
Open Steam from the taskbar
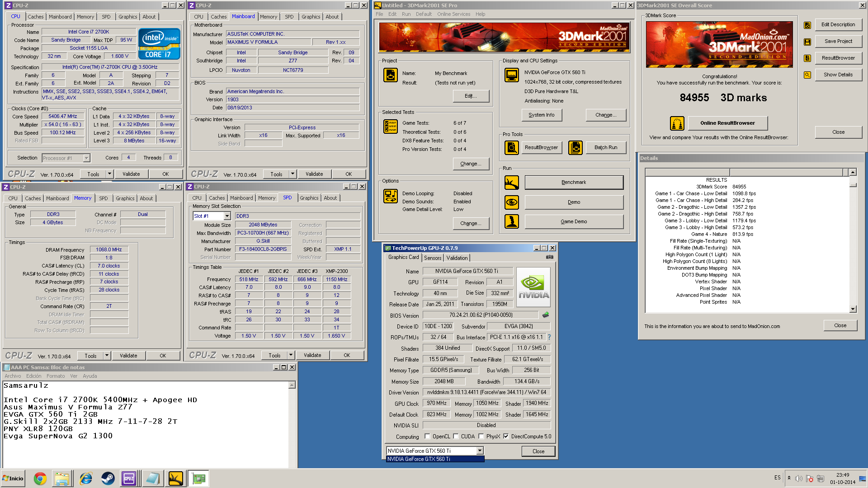click(108, 479)
